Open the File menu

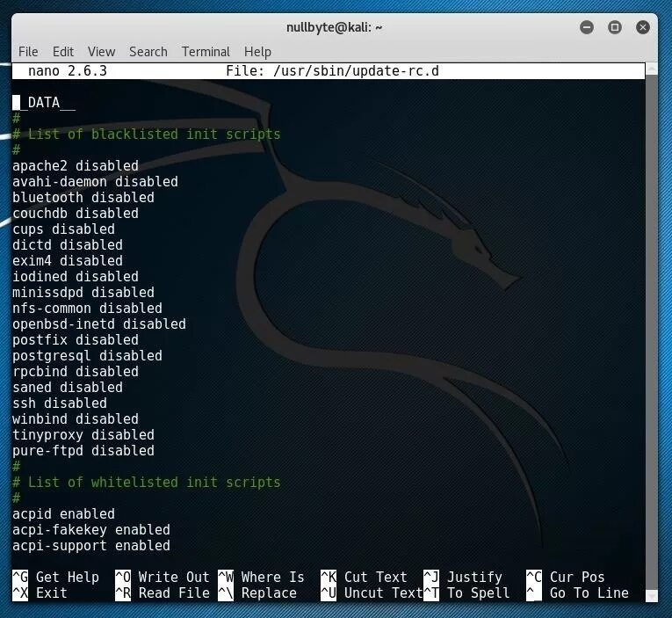tap(28, 52)
